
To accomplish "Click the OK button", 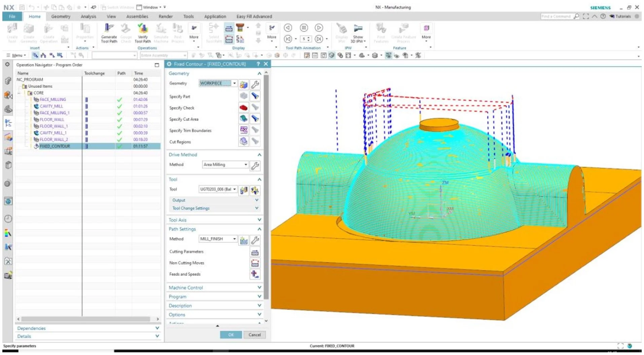I will (x=231, y=335).
